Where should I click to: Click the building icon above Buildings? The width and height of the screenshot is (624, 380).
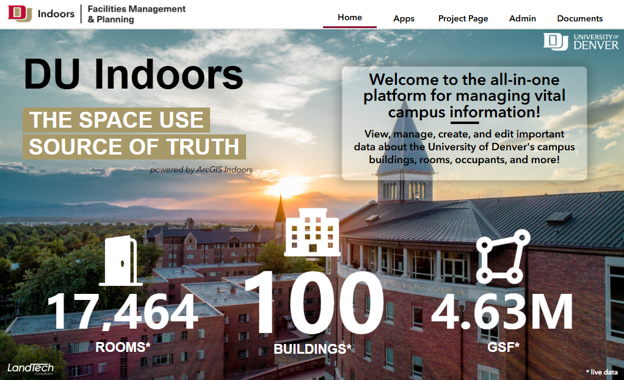(312, 232)
